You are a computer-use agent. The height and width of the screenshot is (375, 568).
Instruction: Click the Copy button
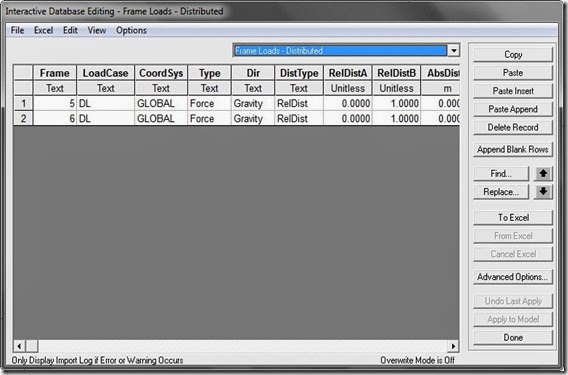tap(513, 55)
